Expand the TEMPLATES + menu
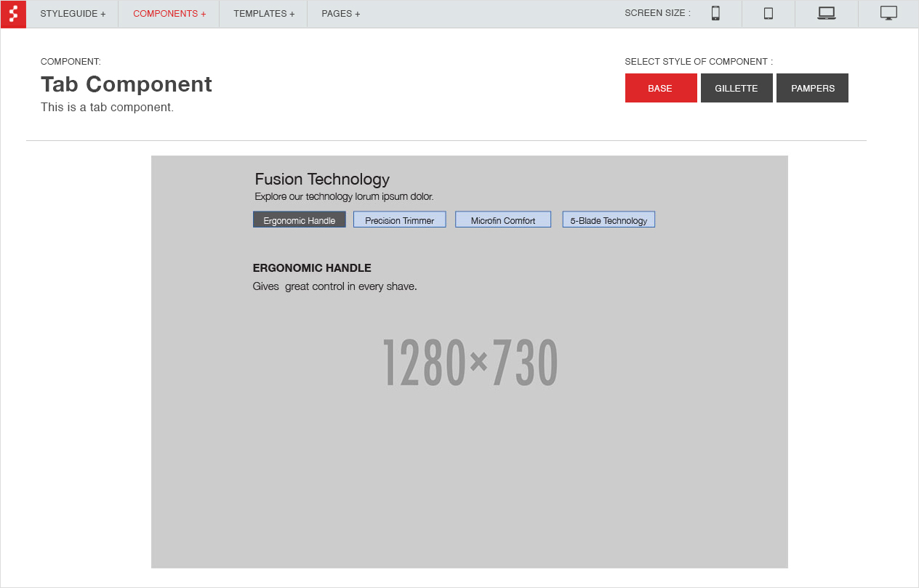Viewport: 919px width, 588px height. [264, 14]
